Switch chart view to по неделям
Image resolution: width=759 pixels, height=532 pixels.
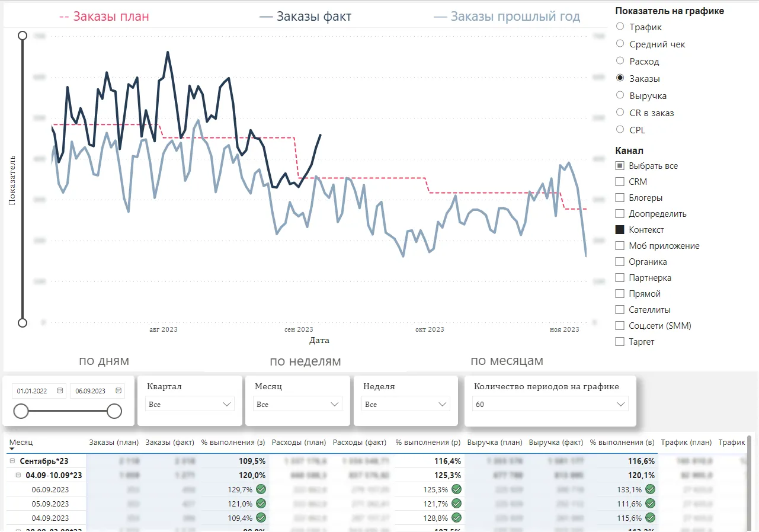coord(305,361)
